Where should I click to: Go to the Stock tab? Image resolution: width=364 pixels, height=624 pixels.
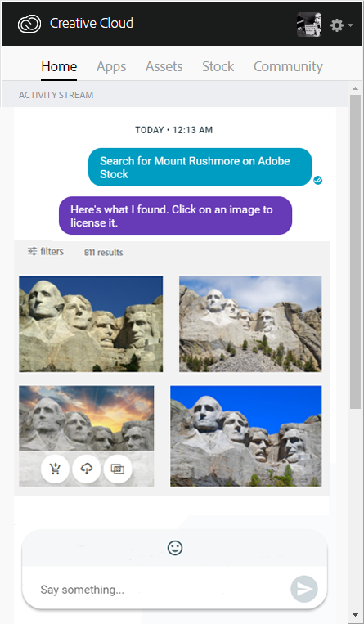[x=218, y=66]
